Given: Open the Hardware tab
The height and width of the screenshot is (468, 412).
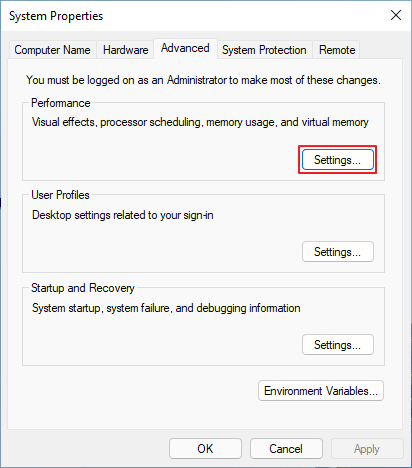Looking at the screenshot, I should pyautogui.click(x=125, y=50).
